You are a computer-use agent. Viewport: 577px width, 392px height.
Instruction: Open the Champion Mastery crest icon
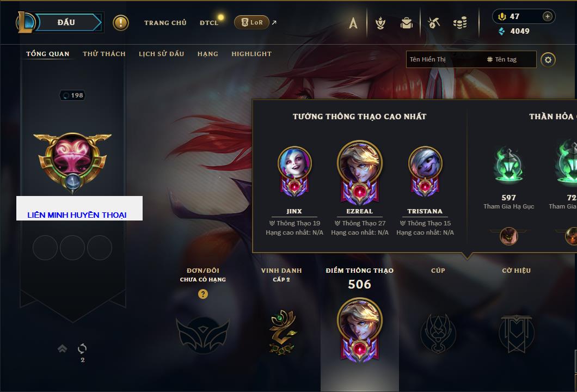point(380,23)
